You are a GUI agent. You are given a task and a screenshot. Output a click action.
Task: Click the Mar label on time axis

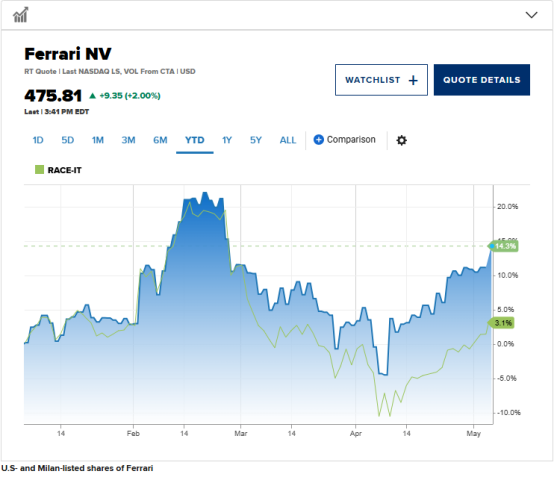tap(241, 433)
